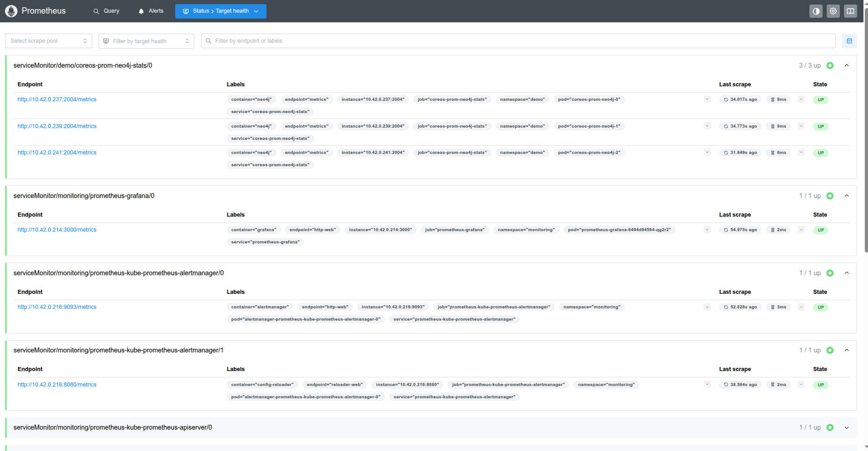Image resolution: width=868 pixels, height=451 pixels.
Task: Open endpoint link 10.42.0.216:8080/metrics
Action: click(x=57, y=385)
